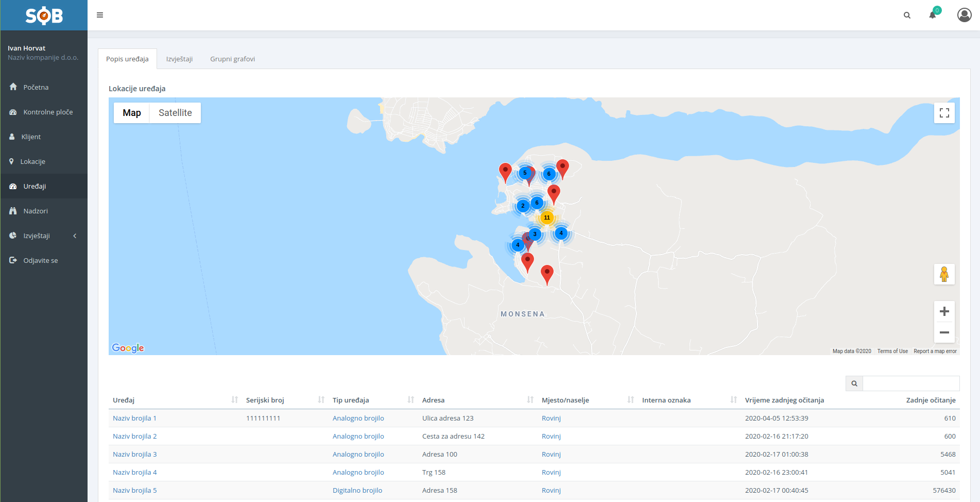Switch to the Grupni grafovi tab
Viewport: 980px width, 502px height.
pyautogui.click(x=232, y=59)
